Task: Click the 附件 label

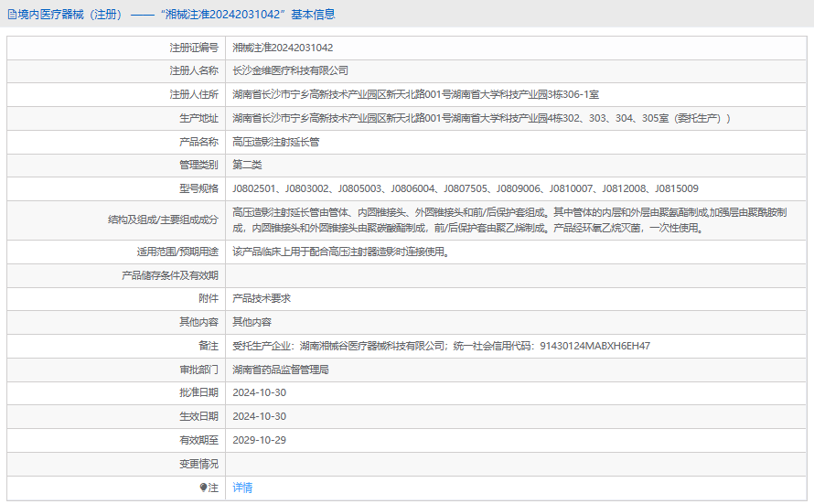Action: click(x=209, y=298)
